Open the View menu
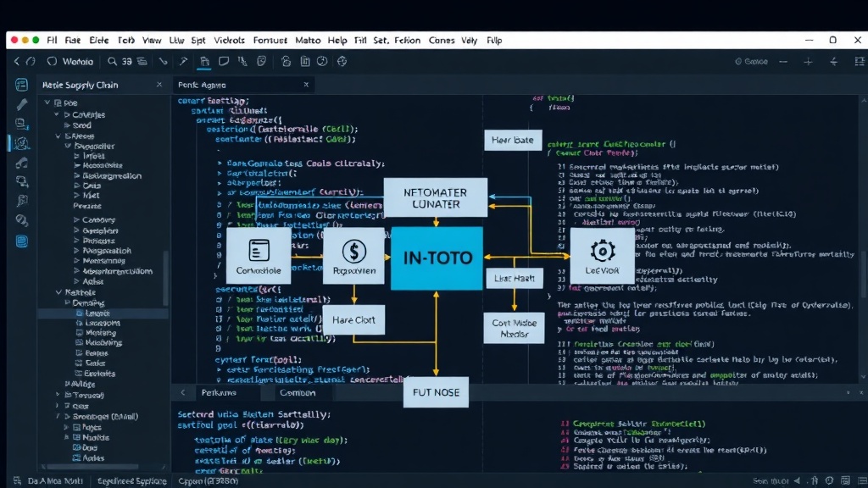This screenshot has width=868, height=488. pyautogui.click(x=151, y=41)
